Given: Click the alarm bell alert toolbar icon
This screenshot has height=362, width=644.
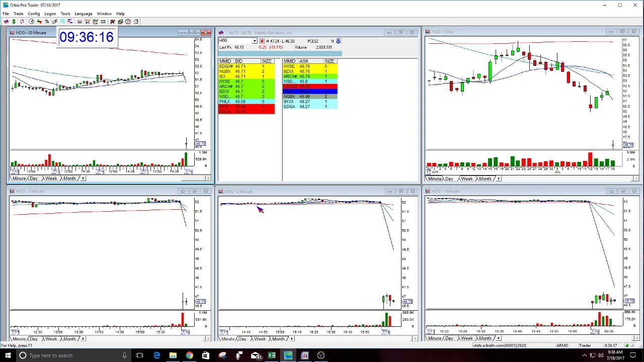Looking at the screenshot, I should click(x=88, y=22).
